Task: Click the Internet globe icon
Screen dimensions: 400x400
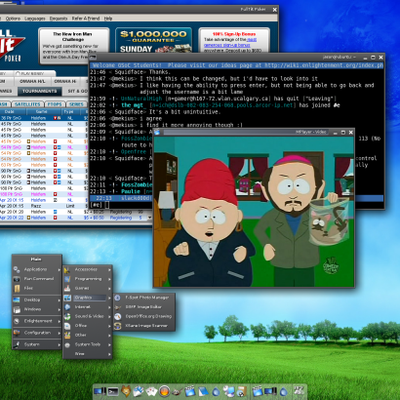Action: pos(67,307)
